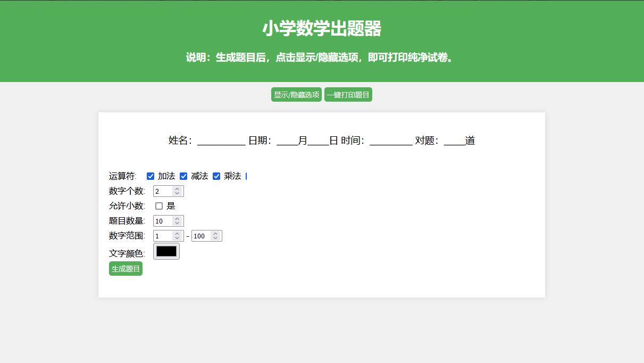Click the 姓名 blank on worksheet header
This screenshot has height=363, width=644.
(221, 141)
